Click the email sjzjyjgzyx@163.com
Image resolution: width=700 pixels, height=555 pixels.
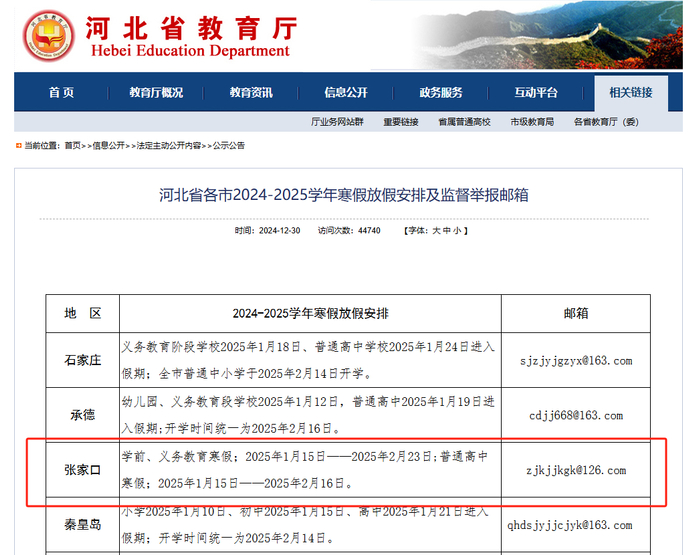coord(576,361)
